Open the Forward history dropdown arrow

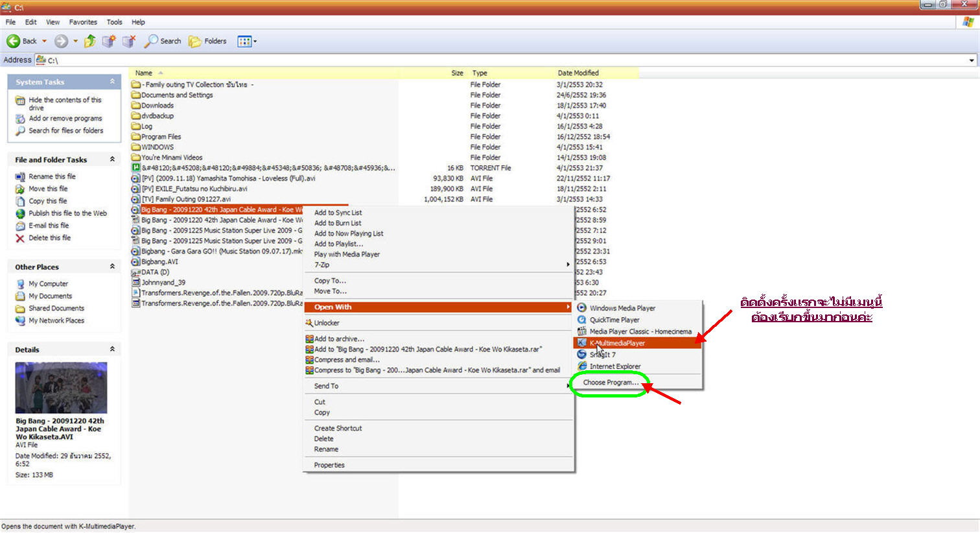tap(75, 41)
